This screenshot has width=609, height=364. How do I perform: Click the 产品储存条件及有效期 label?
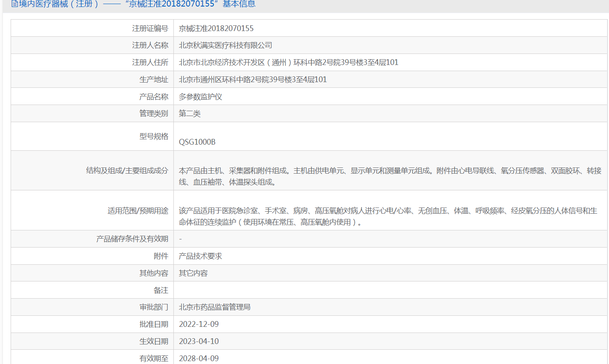click(132, 239)
